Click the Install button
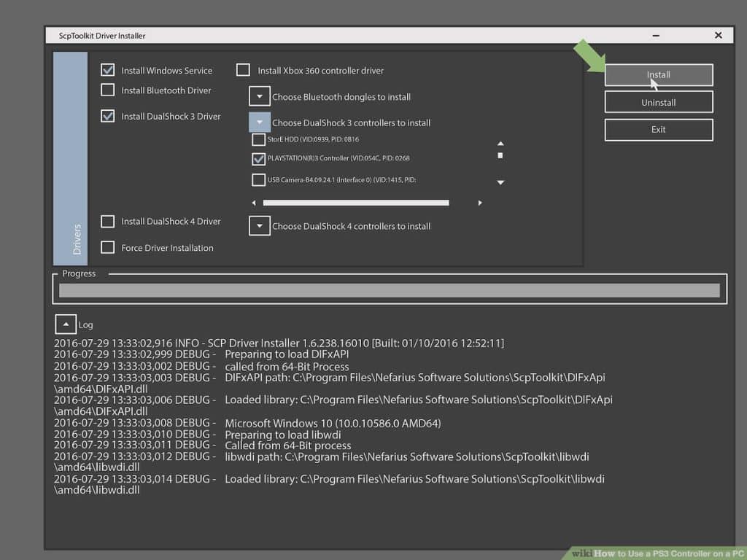 (659, 75)
